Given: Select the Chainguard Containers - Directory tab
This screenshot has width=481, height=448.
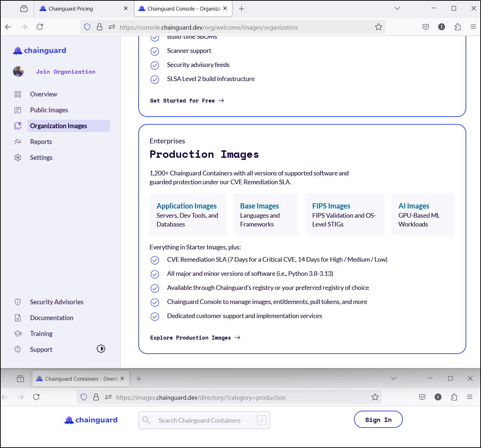Looking at the screenshot, I should (81, 379).
